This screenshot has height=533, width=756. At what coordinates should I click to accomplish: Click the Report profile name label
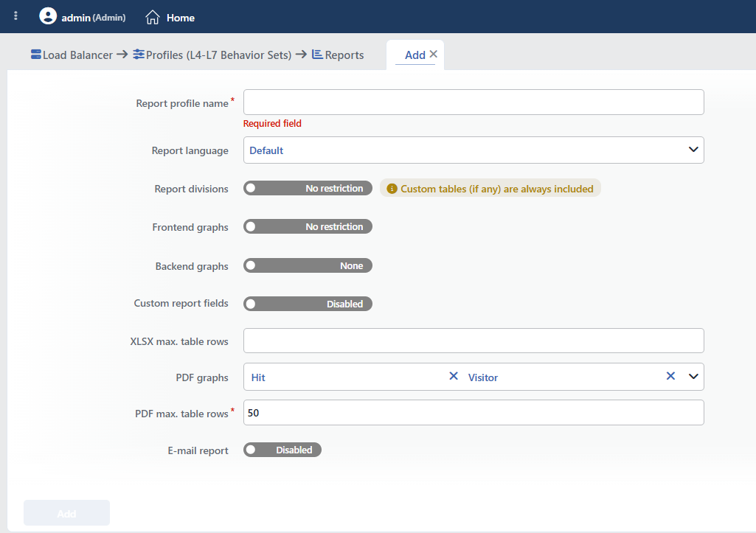point(182,103)
